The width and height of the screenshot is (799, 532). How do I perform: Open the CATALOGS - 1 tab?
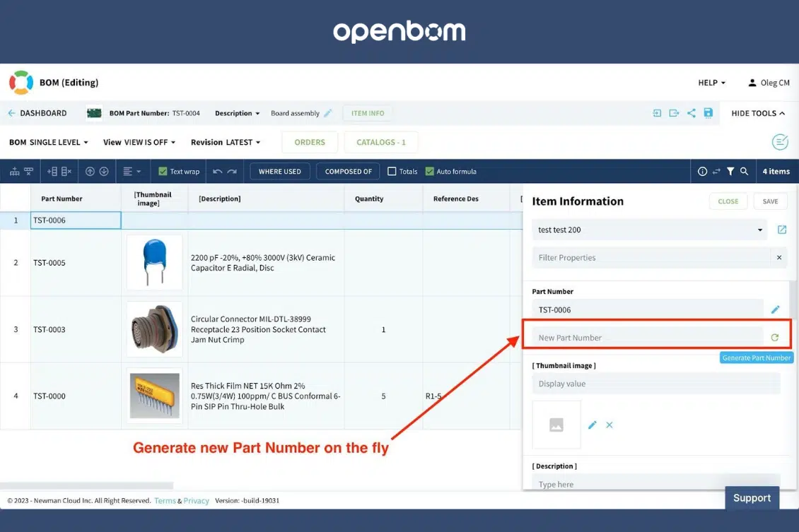[x=380, y=142]
